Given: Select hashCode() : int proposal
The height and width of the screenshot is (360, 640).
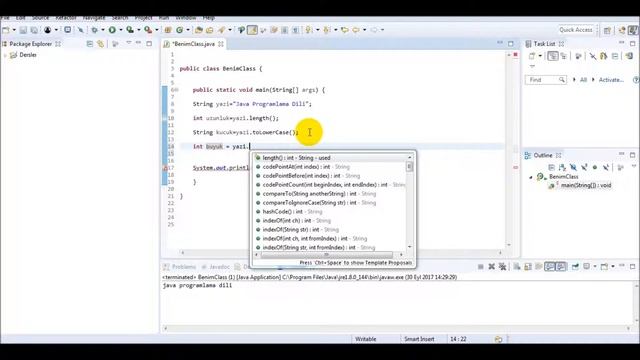Looking at the screenshot, I should coord(330,211).
